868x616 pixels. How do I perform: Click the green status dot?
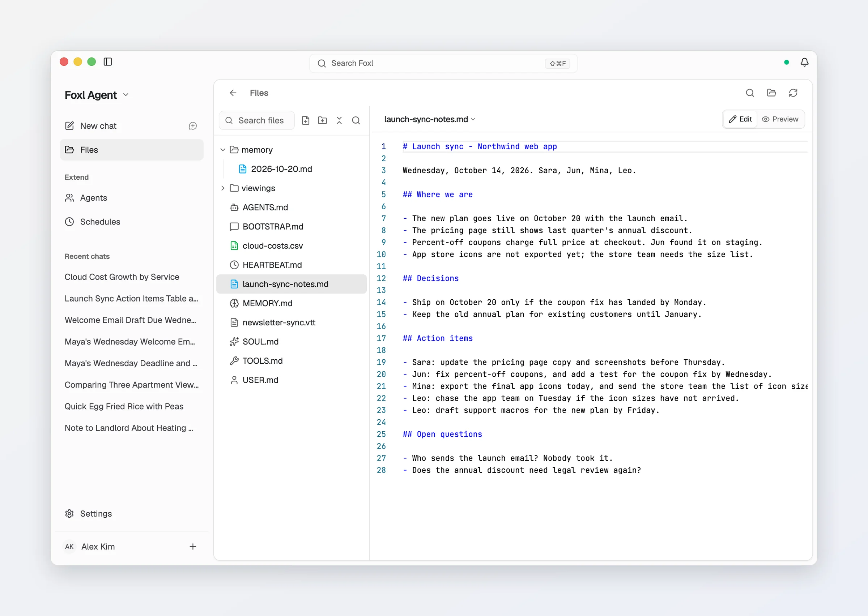pyautogui.click(x=786, y=62)
